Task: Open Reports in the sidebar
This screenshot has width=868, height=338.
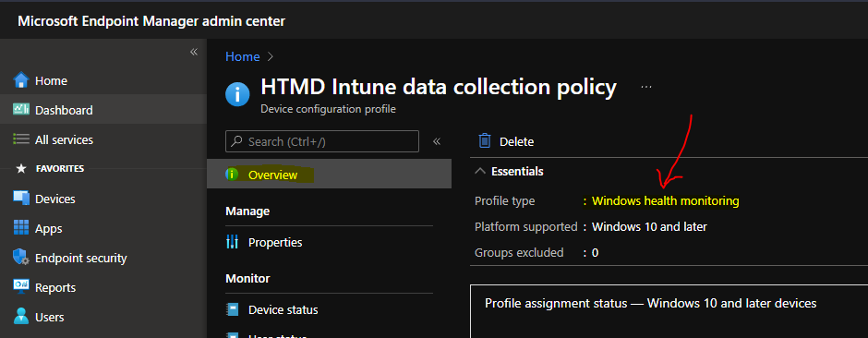Action: (103, 287)
